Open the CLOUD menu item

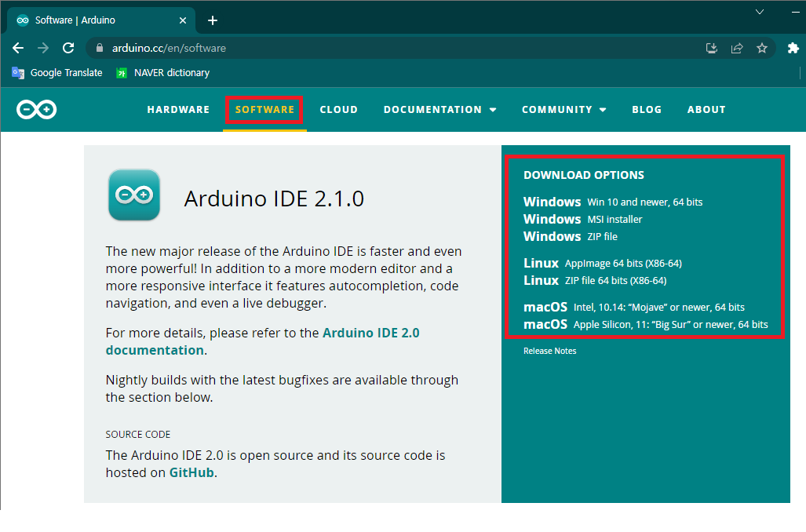pos(339,110)
